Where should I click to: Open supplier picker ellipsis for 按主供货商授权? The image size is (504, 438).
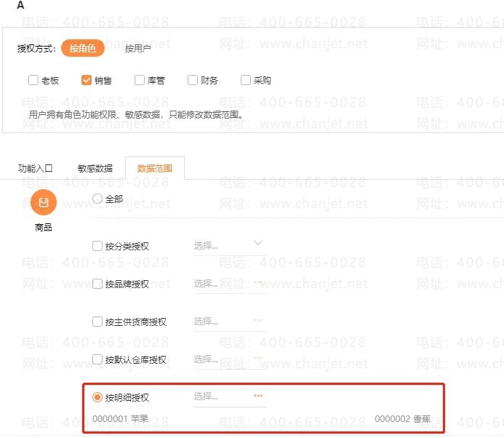pos(258,320)
